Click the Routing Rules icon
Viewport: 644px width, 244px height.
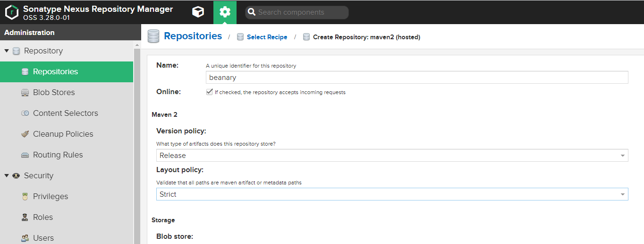pyautogui.click(x=25, y=155)
